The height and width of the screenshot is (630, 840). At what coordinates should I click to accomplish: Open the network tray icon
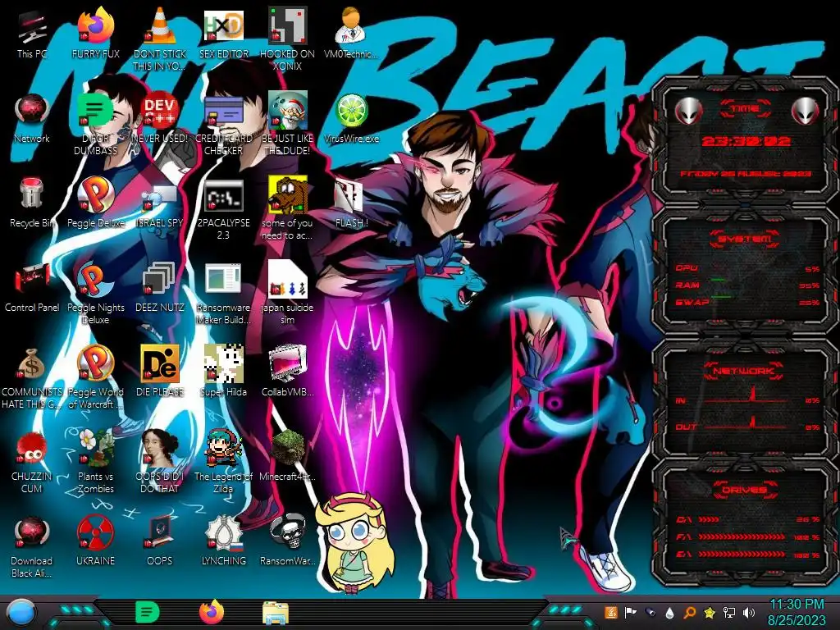tap(729, 613)
